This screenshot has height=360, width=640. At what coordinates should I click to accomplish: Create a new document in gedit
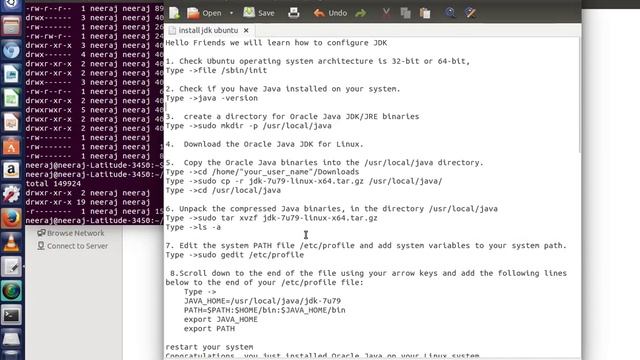point(175,13)
